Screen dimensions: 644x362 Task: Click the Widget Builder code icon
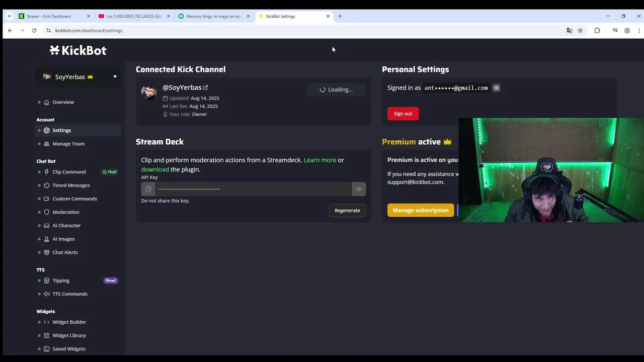pos(46,322)
